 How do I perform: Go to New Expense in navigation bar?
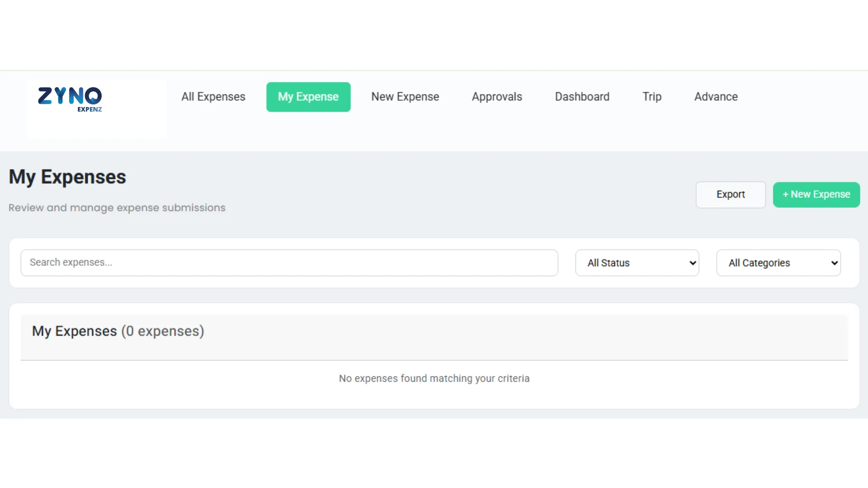click(x=405, y=97)
